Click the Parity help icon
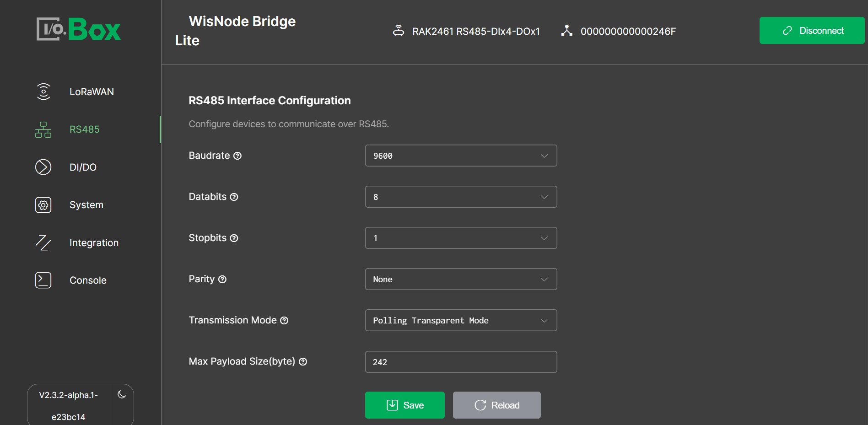Viewport: 868px width, 425px height. pos(222,280)
